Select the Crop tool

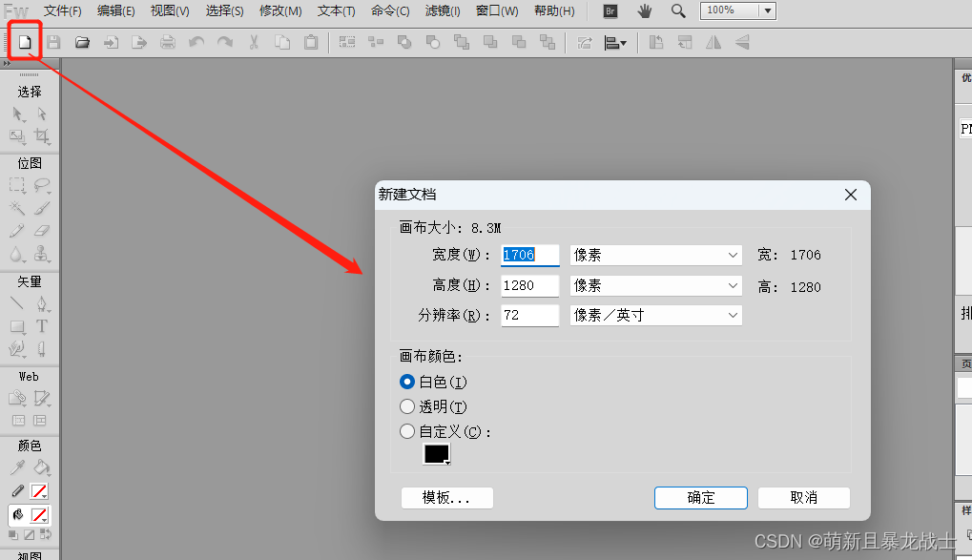42,135
